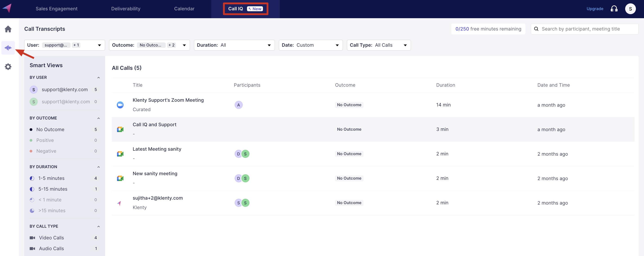Viewport: 644px width, 256px height.
Task: Select the 1-5 minutes duration filter
Action: [51, 178]
